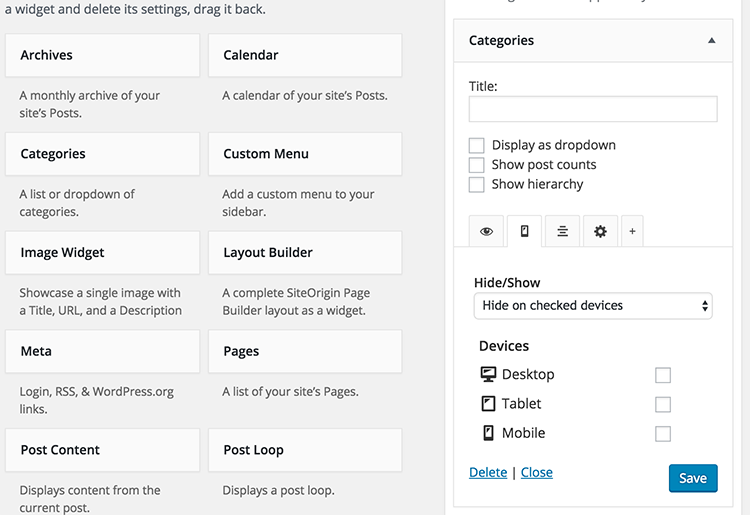Image resolution: width=750 pixels, height=515 pixels.
Task: Click the Delete link
Action: 488,472
